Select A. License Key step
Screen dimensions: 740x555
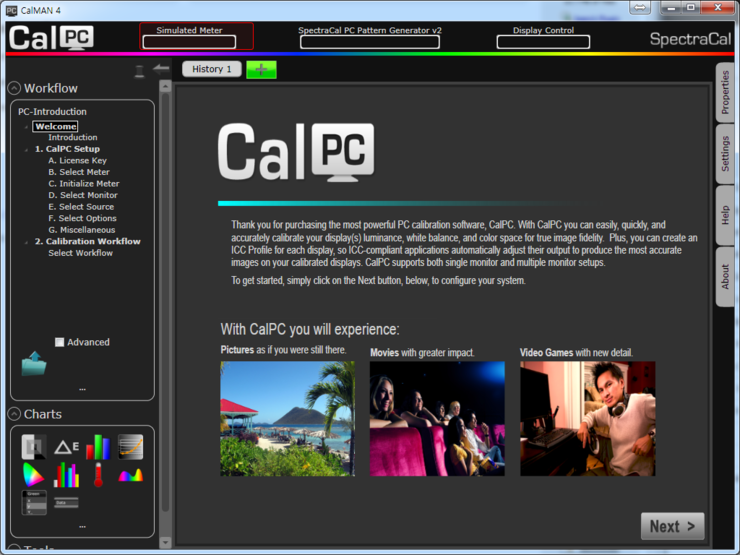pyautogui.click(x=77, y=160)
